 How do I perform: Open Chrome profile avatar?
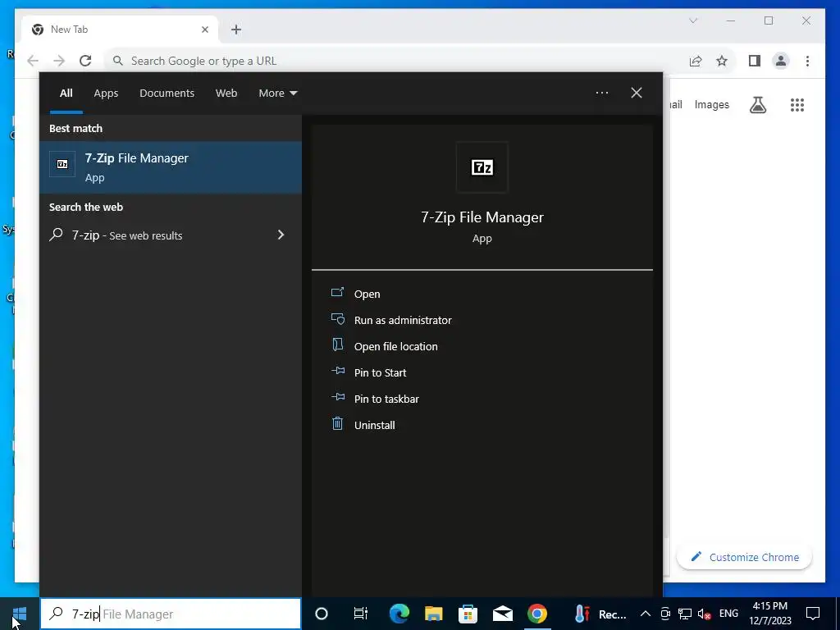click(781, 61)
